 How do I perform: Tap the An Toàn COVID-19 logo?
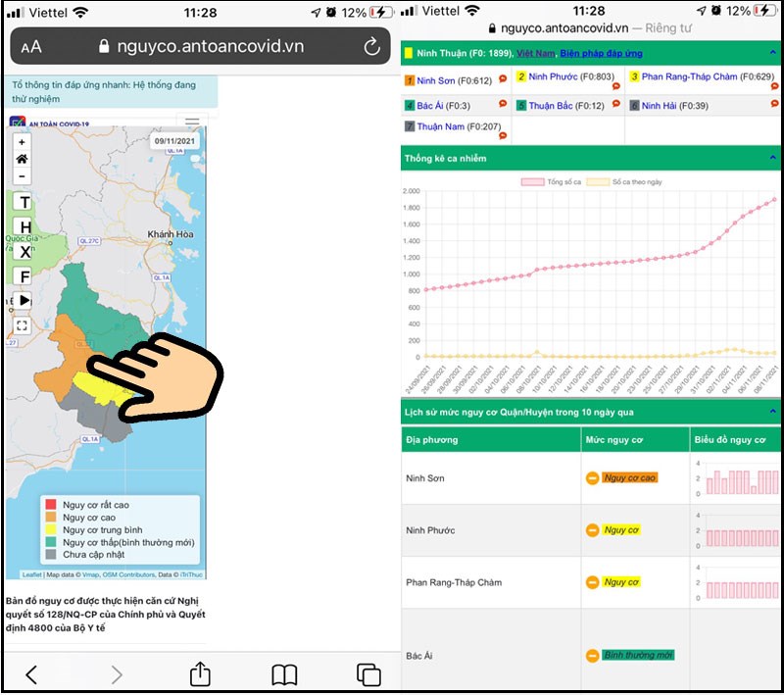[49, 123]
